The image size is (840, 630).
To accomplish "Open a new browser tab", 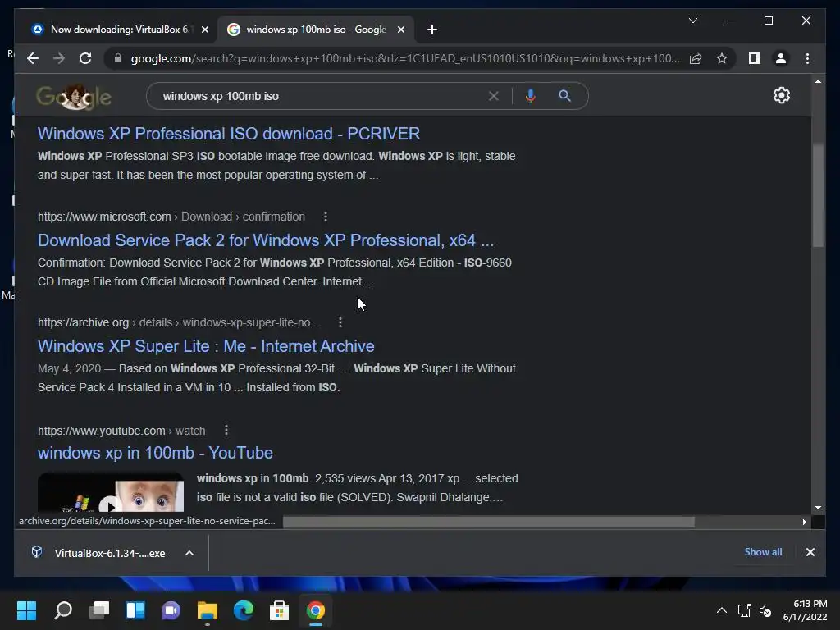I will (x=432, y=30).
